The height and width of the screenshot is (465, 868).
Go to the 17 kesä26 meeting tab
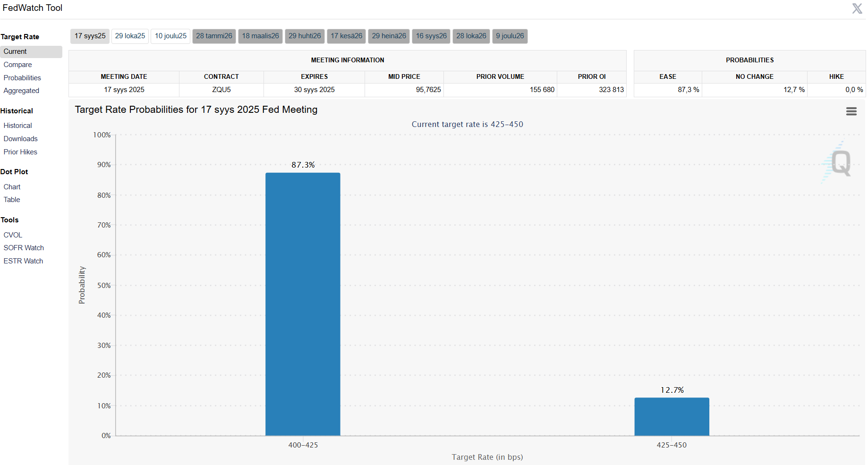click(346, 36)
